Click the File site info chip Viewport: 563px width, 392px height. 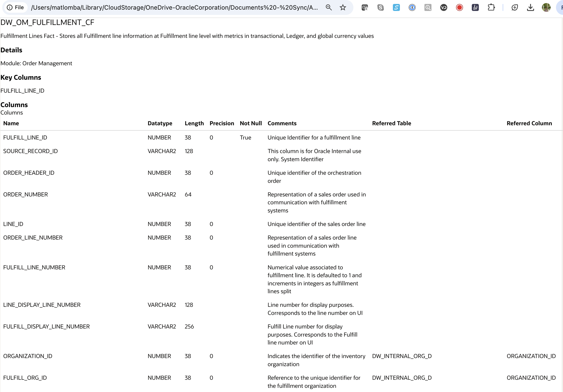(x=16, y=8)
